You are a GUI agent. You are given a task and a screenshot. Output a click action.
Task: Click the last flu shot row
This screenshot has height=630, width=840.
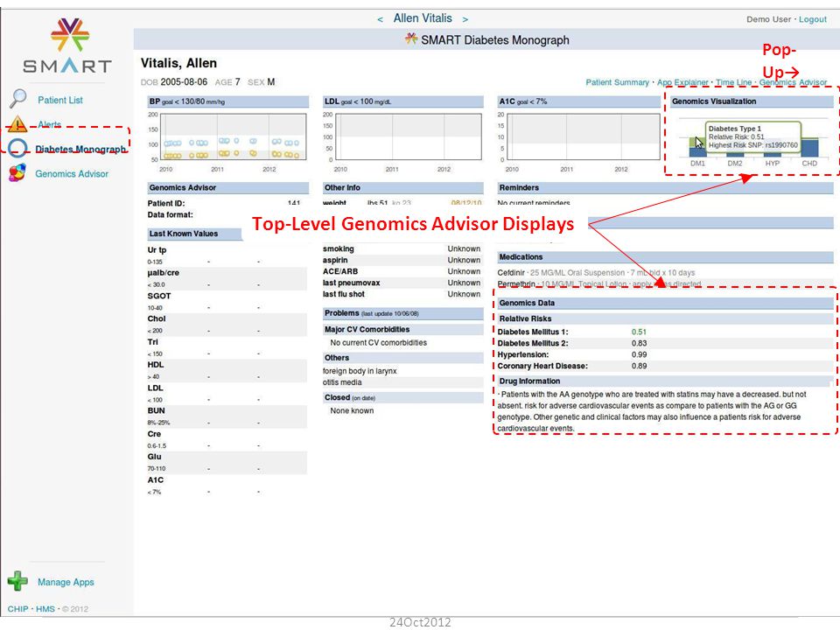402,294
